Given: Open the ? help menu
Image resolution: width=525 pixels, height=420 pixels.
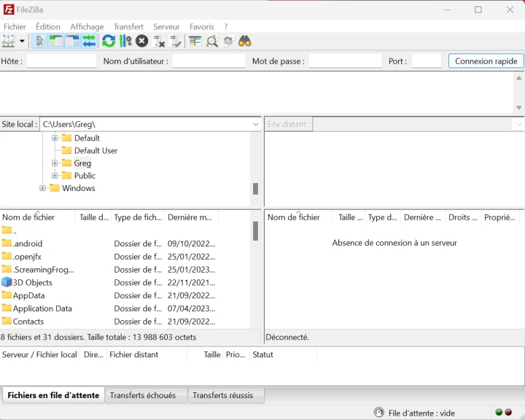Looking at the screenshot, I should [226, 27].
